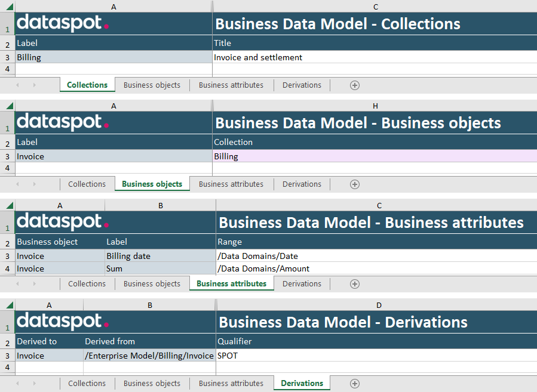Click previous-sheet arrow below Collections sheet
537x392 pixels.
tap(17, 85)
